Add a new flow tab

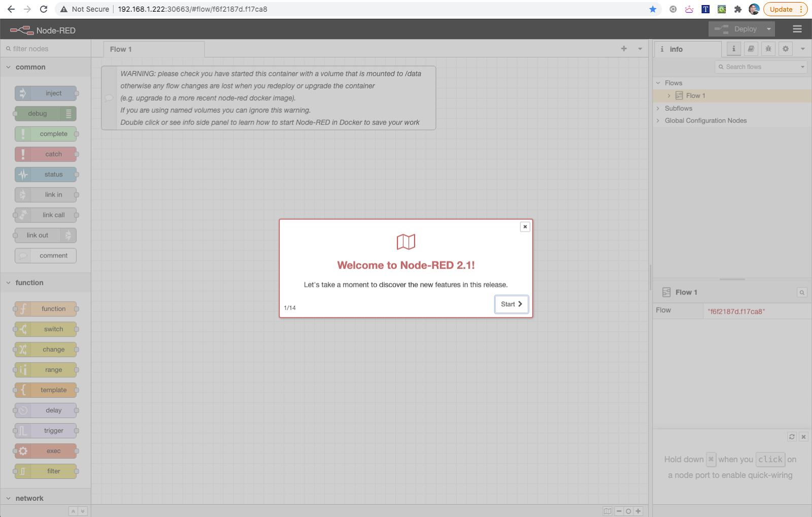[x=624, y=49]
